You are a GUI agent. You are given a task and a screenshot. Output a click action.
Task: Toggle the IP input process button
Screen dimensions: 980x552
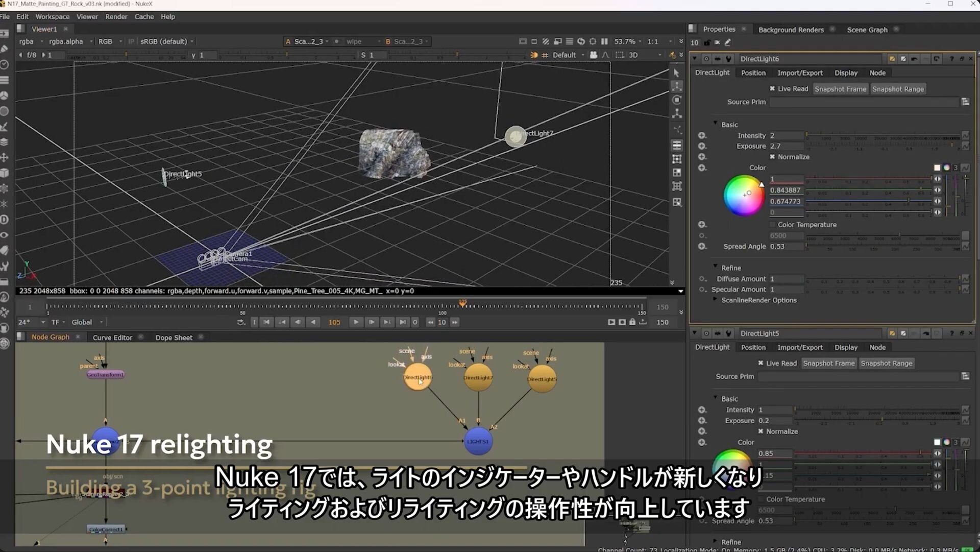coord(131,41)
